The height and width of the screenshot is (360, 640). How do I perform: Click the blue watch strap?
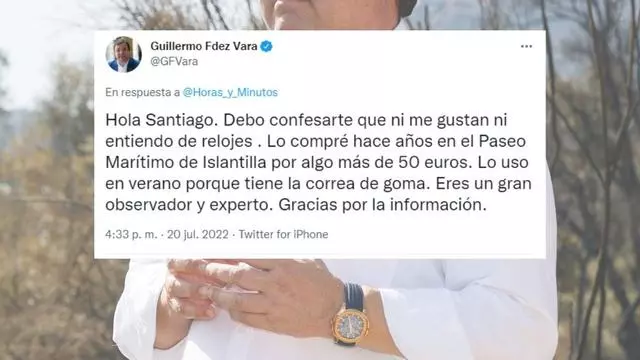point(354,296)
